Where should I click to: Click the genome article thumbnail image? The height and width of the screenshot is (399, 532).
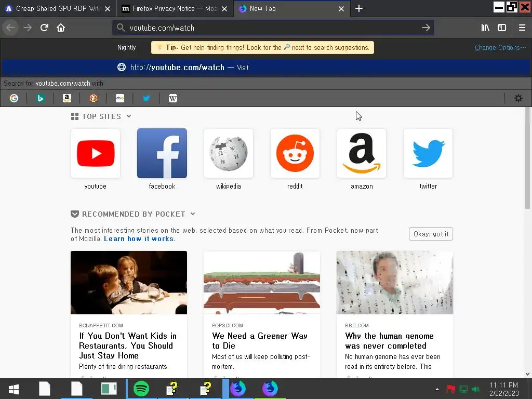pyautogui.click(x=395, y=283)
